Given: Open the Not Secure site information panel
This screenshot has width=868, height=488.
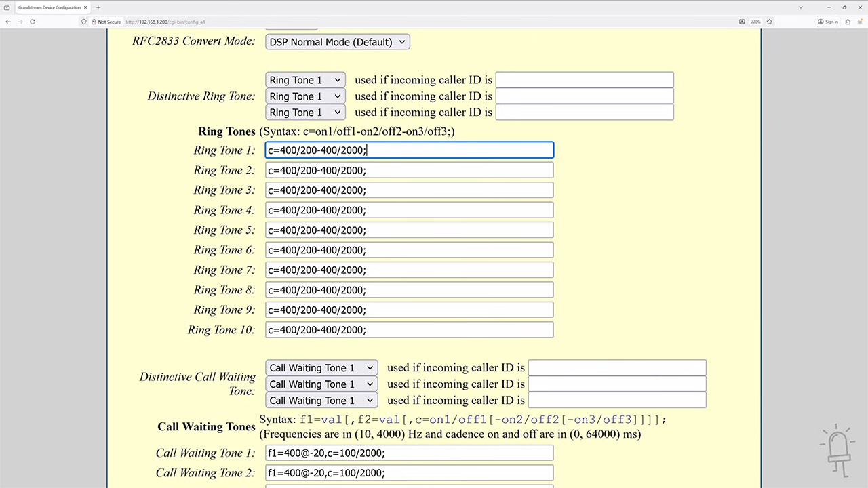Looking at the screenshot, I should click(x=111, y=22).
